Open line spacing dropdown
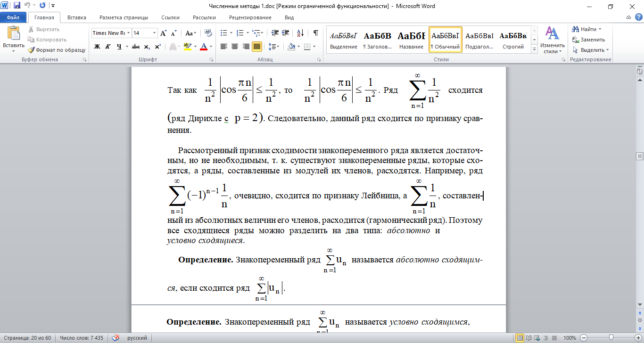644x343 pixels. (x=274, y=46)
